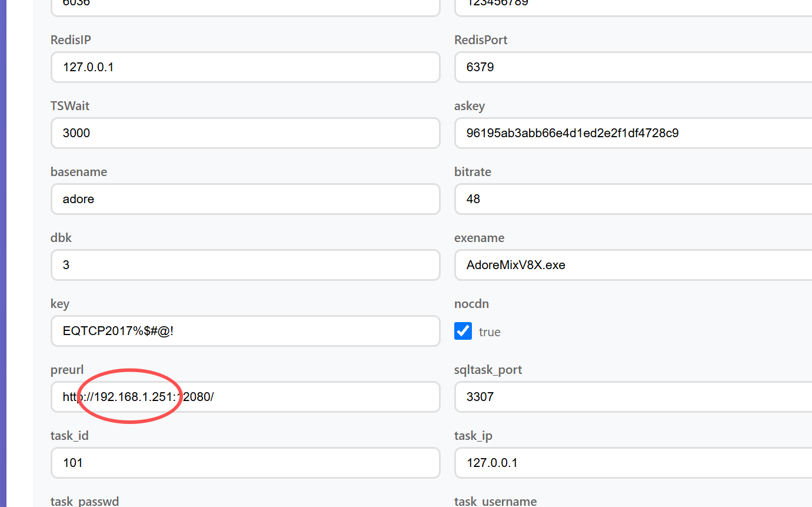Toggle the nocdn checkbox
Image resolution: width=812 pixels, height=507 pixels.
click(463, 331)
